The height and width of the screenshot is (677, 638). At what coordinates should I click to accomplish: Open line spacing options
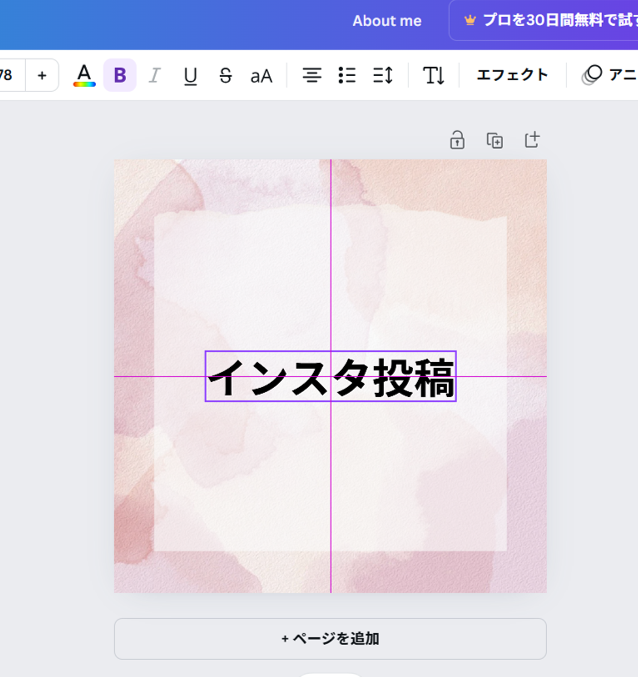tap(382, 75)
